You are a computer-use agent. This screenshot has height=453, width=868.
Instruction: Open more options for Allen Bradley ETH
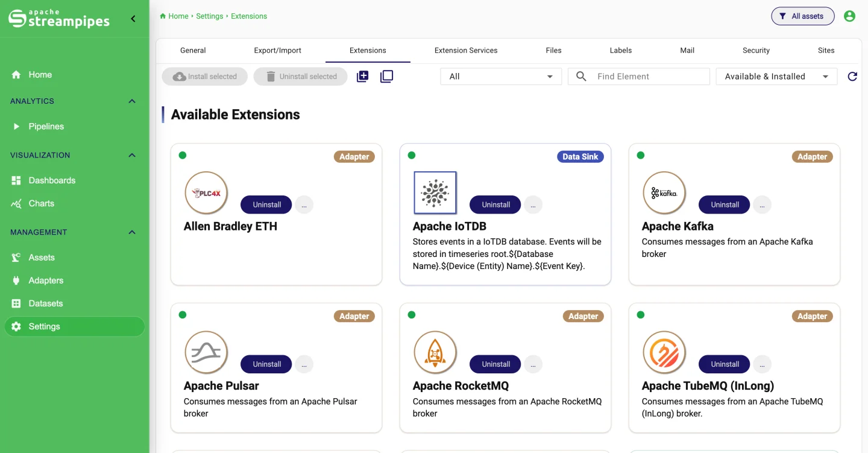click(304, 204)
